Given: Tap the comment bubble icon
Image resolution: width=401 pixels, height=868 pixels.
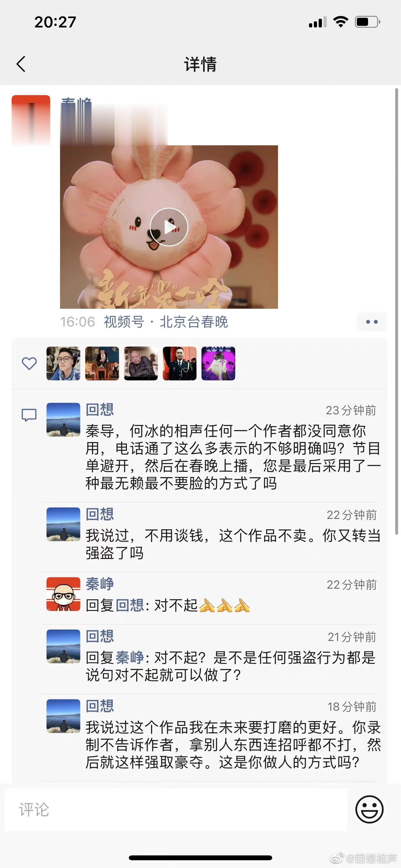Looking at the screenshot, I should click(x=29, y=415).
